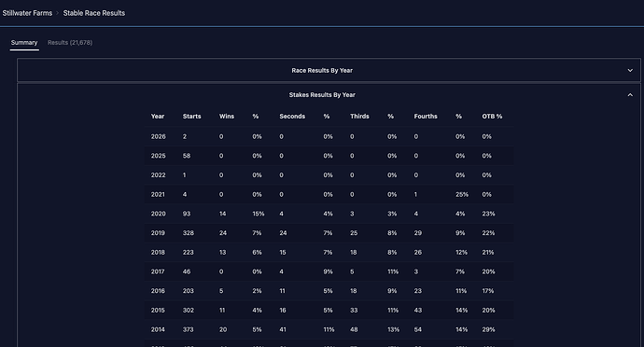Select the 2015 year cell
Image resolution: width=644 pixels, height=347 pixels.
click(x=158, y=311)
